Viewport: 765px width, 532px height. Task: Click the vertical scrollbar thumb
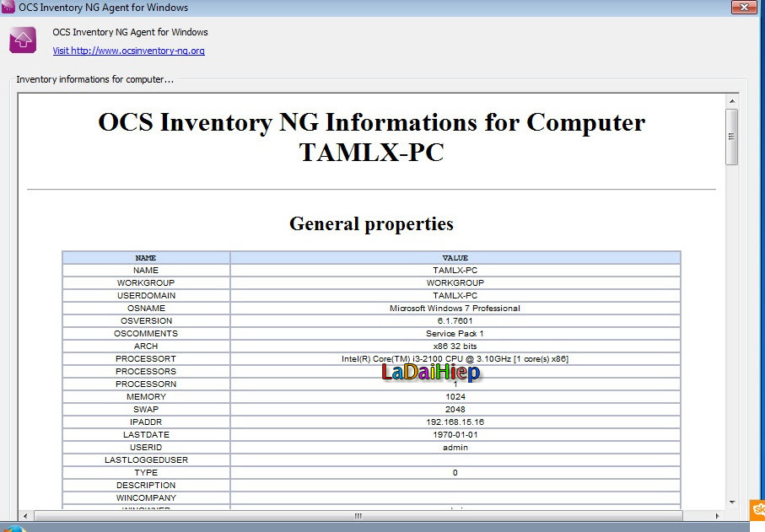[x=732, y=137]
